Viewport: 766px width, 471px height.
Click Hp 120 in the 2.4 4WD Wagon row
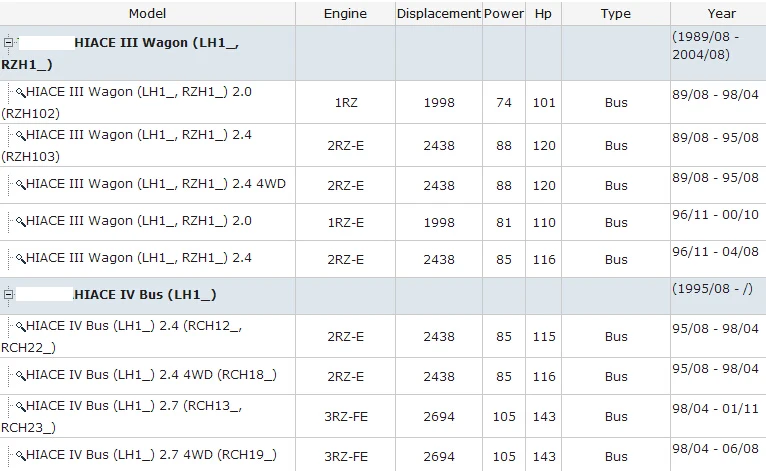click(544, 186)
